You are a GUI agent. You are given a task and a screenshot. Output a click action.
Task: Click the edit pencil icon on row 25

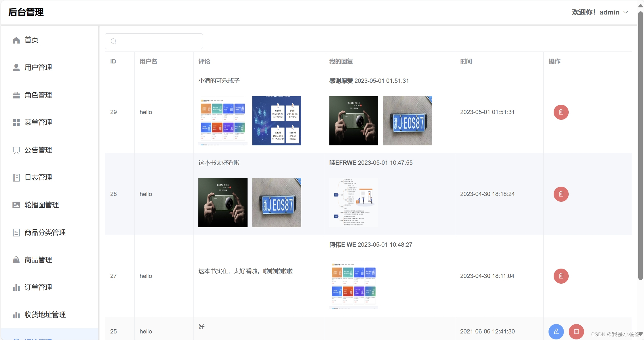(556, 331)
